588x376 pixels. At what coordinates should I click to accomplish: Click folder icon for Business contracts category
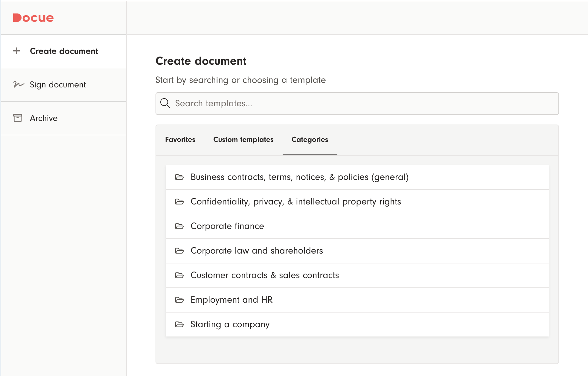[x=179, y=177]
